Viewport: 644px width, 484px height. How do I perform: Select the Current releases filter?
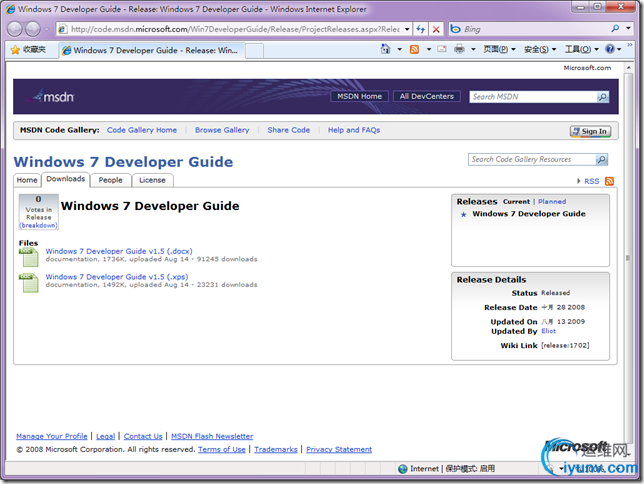(516, 202)
